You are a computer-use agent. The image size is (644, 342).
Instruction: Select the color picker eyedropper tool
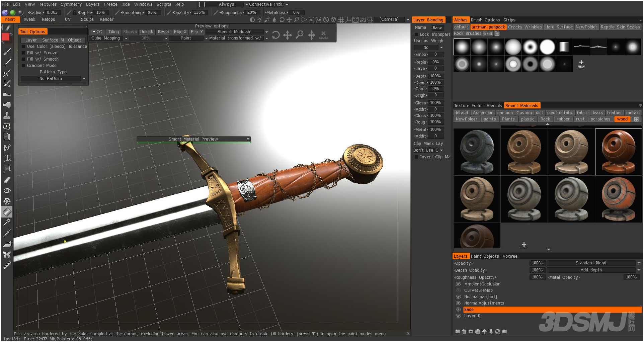(x=7, y=233)
